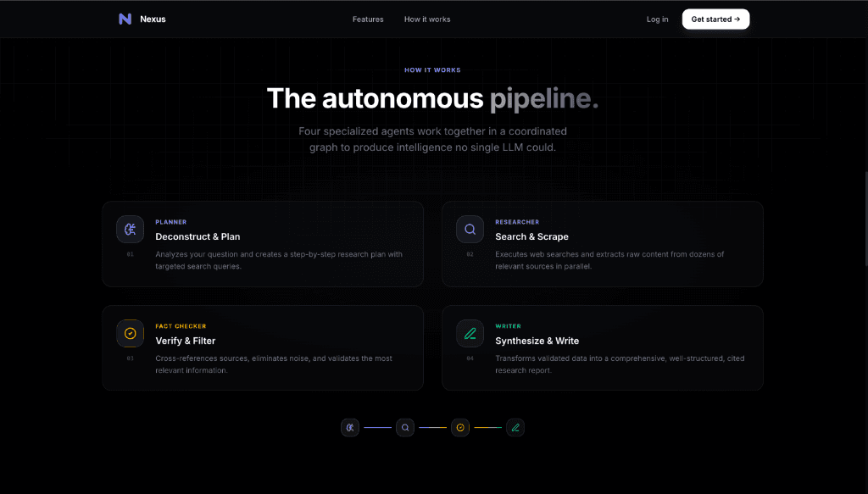
Task: Click the FACT CHECKER label
Action: [181, 326]
